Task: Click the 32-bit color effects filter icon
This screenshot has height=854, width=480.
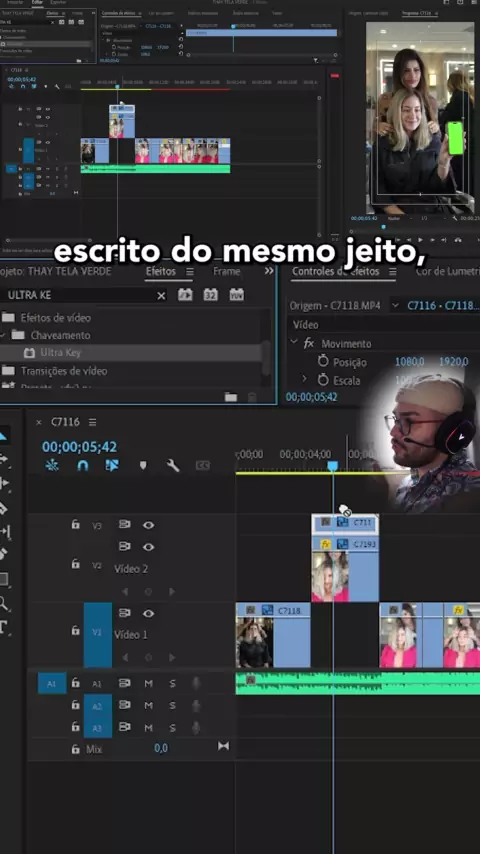Action: [x=210, y=295]
